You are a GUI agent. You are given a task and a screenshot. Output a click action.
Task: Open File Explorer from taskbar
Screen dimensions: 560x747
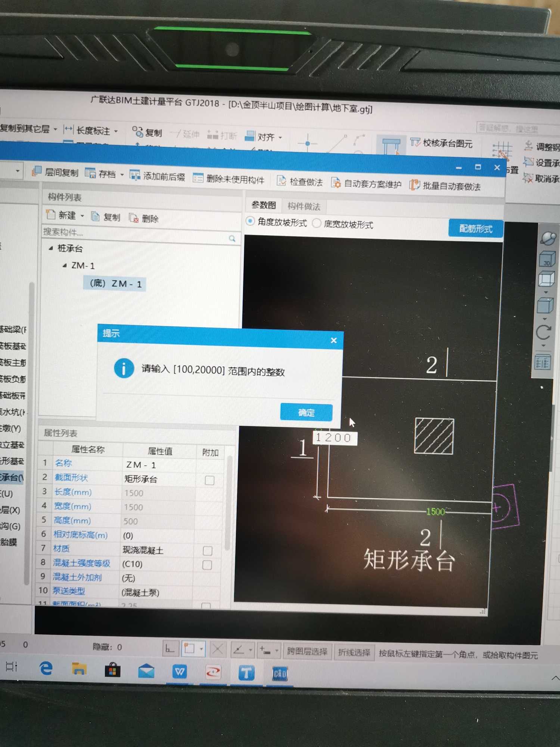point(79,669)
